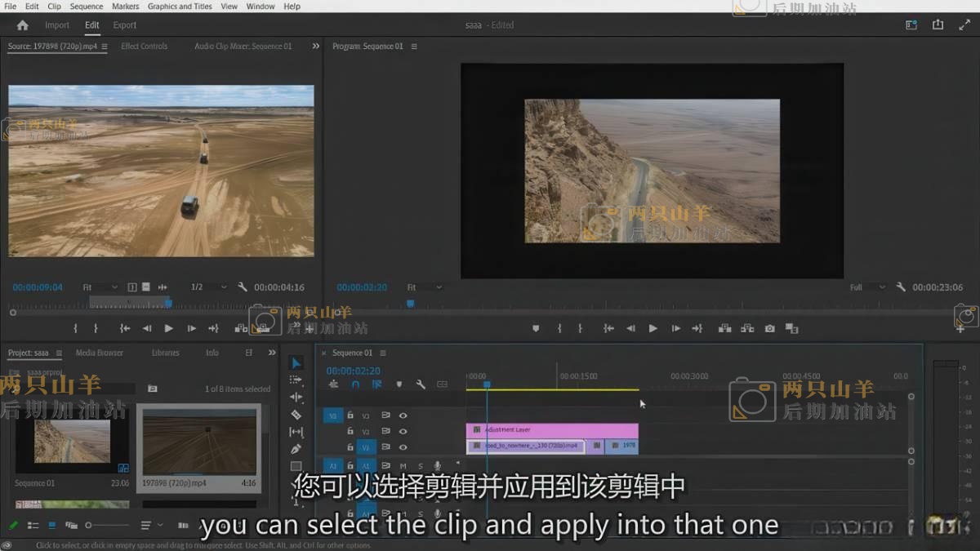Pick the Razor tool in tools panel
Viewport: 980px width, 551px height.
point(296,415)
